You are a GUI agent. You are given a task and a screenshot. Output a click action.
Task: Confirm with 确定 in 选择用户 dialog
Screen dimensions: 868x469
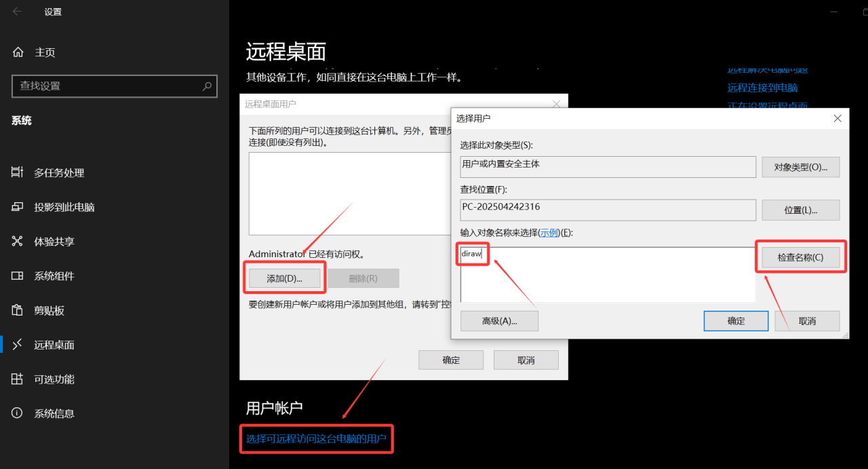click(x=736, y=321)
